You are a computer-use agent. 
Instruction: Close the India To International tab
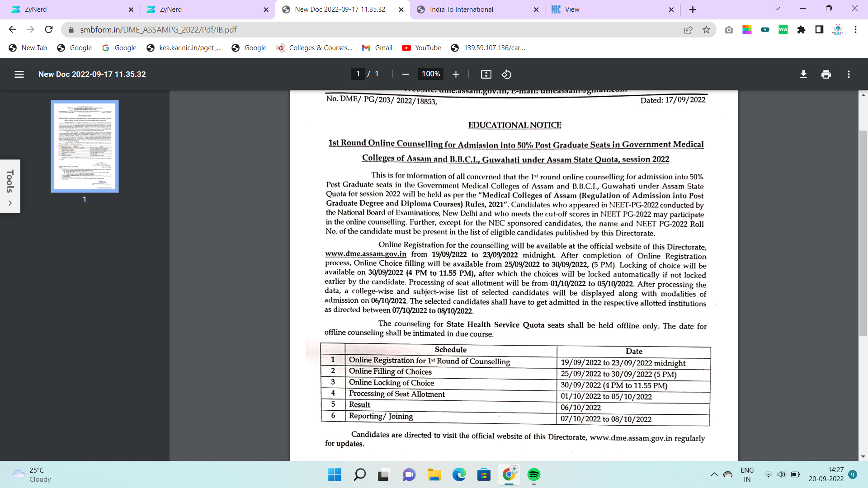(536, 9)
